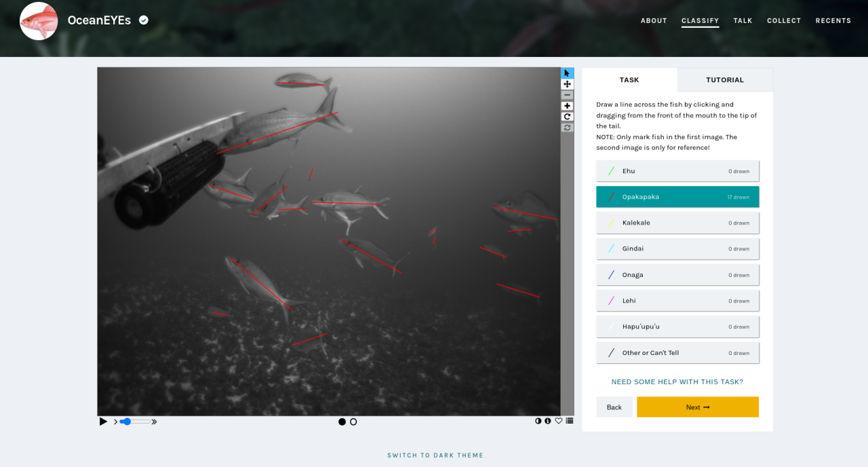Image resolution: width=868 pixels, height=467 pixels.
Task: Click the blue Onaga line swatch
Action: (612, 275)
